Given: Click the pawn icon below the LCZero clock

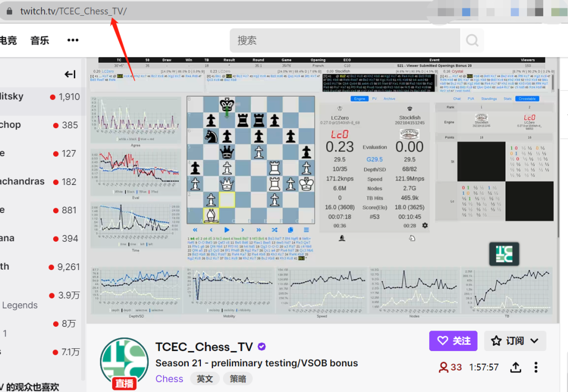Looking at the screenshot, I should [x=342, y=238].
